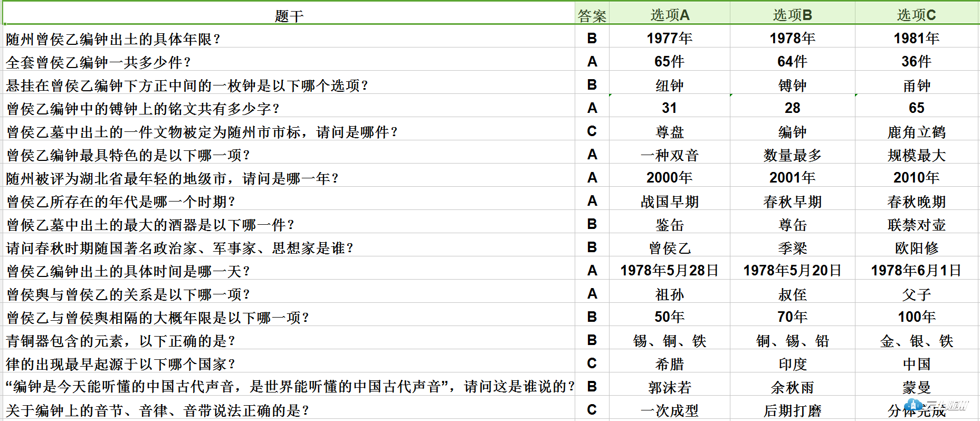The image size is (980, 421).
Task: Select the 选项C header cell
Action: tap(916, 15)
